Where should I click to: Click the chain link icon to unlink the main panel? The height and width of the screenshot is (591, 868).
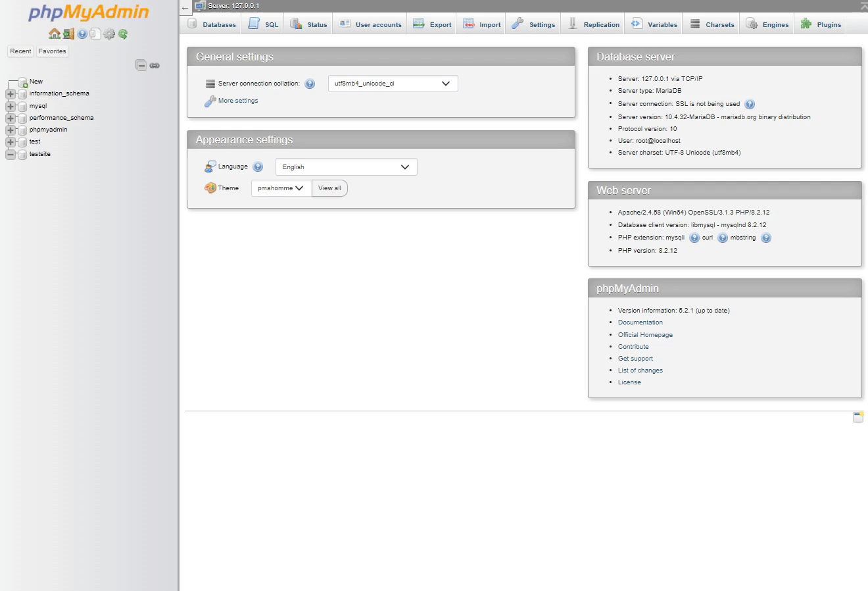[155, 65]
